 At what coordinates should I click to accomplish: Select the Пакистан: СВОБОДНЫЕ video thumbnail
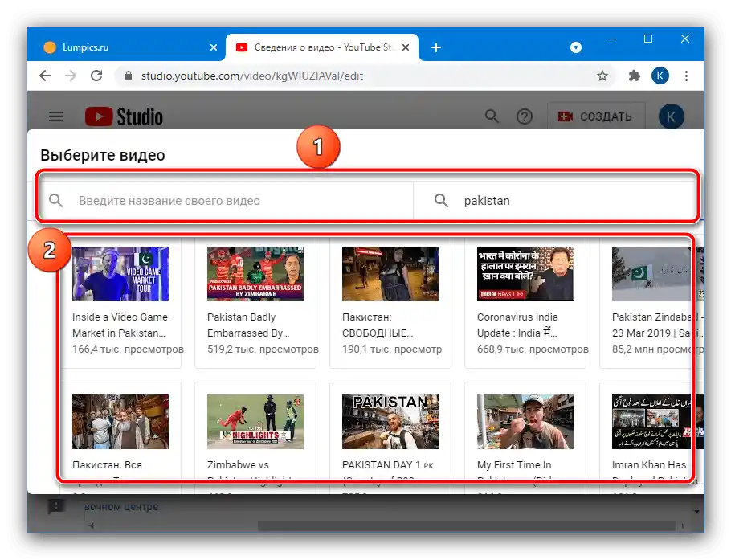390,274
